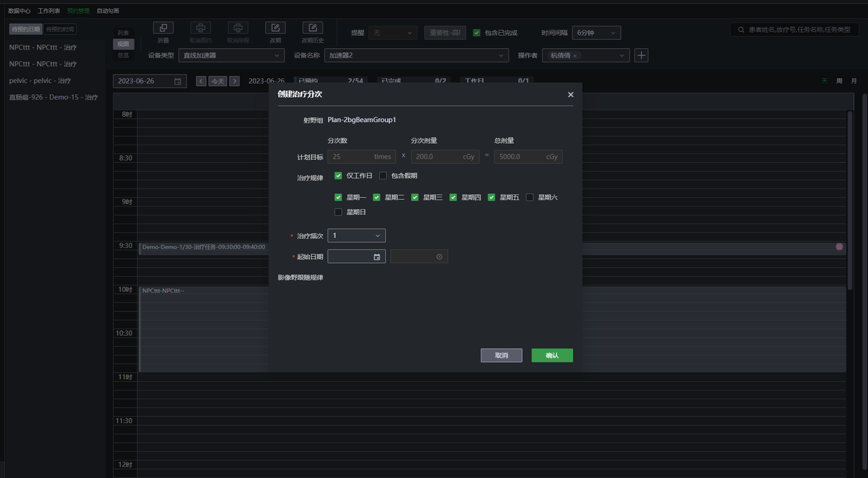Switch to 工作列表 tab
This screenshot has height=478, width=868.
49,11
